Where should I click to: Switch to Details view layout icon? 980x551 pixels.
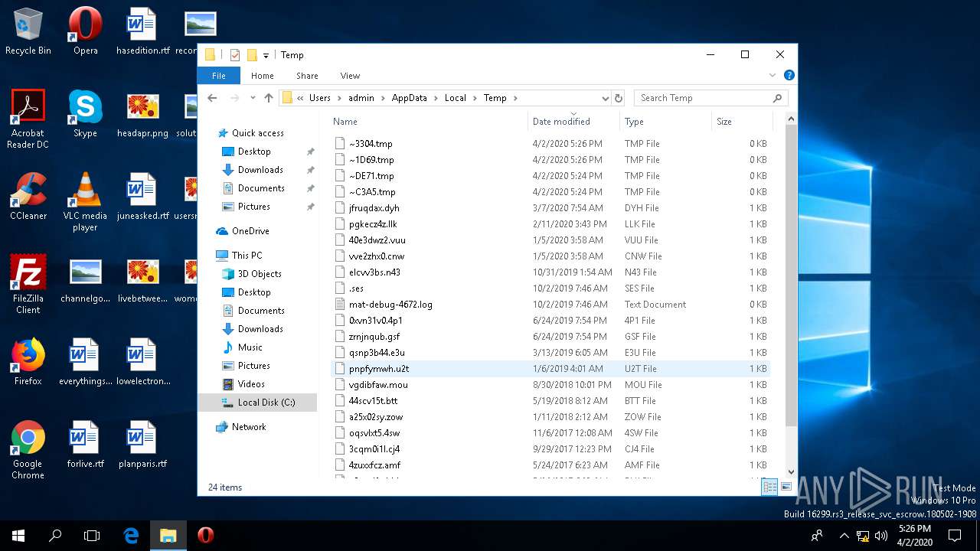(770, 487)
